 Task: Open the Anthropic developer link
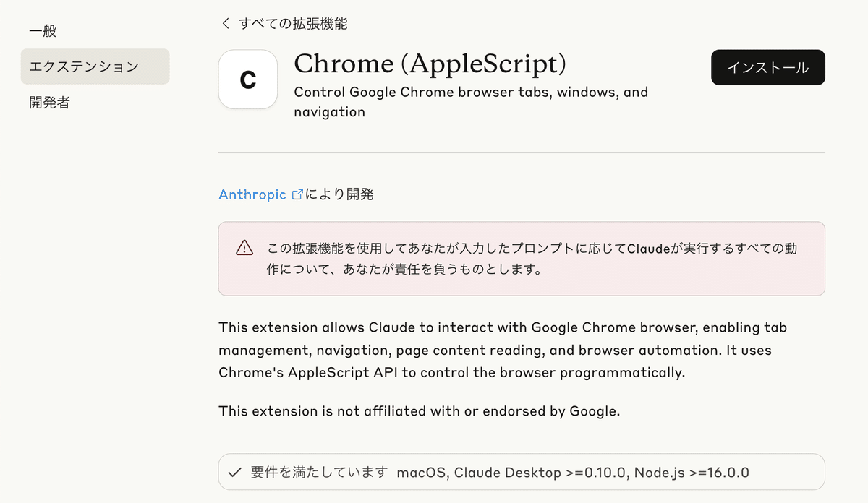click(x=253, y=194)
